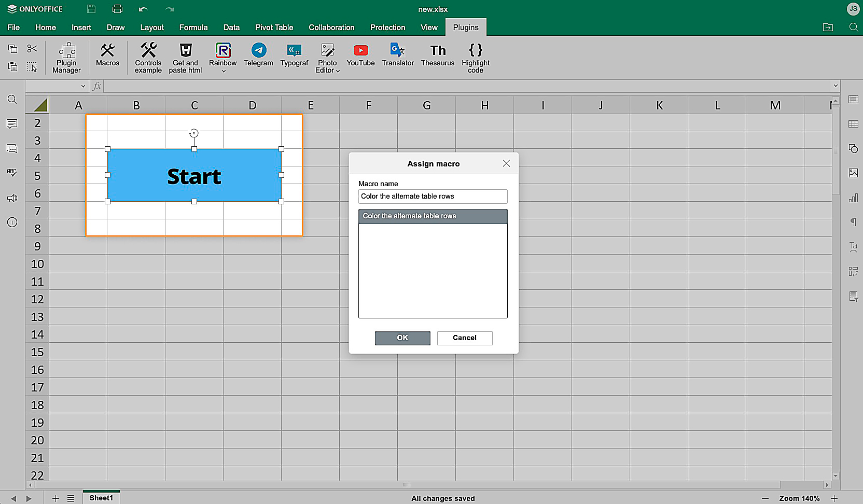The width and height of the screenshot is (863, 504).
Task: Open Open file location icon
Action: point(828,27)
